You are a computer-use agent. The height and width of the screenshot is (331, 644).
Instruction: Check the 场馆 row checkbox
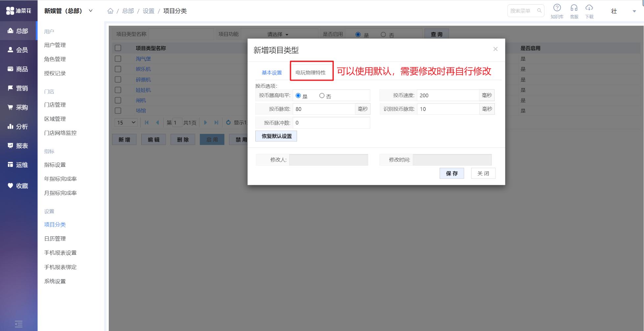(x=118, y=111)
